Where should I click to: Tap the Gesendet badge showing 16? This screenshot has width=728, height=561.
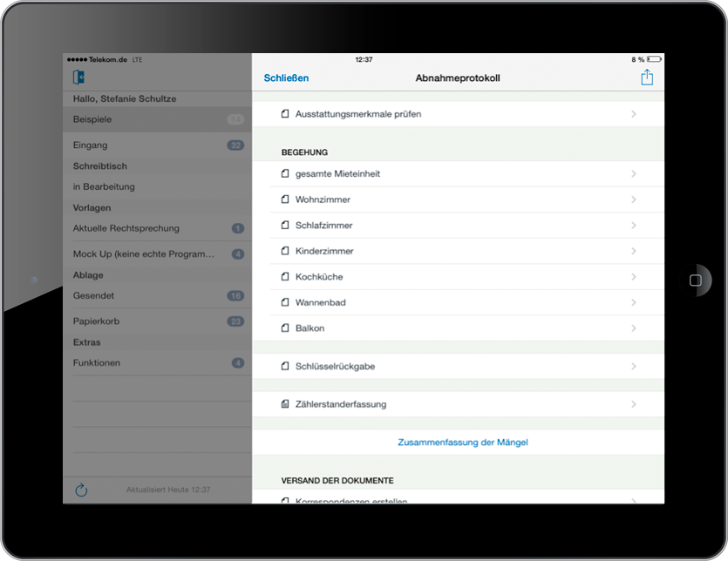235,295
